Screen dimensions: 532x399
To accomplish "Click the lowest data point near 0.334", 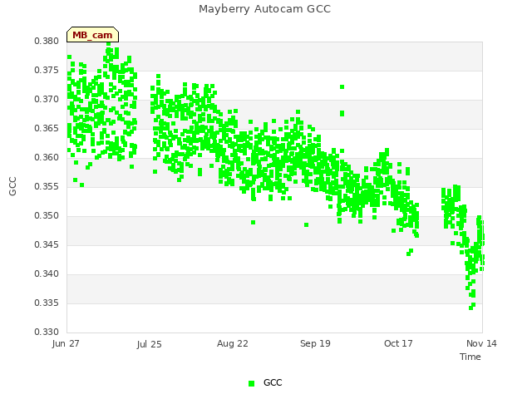I will [x=471, y=308].
